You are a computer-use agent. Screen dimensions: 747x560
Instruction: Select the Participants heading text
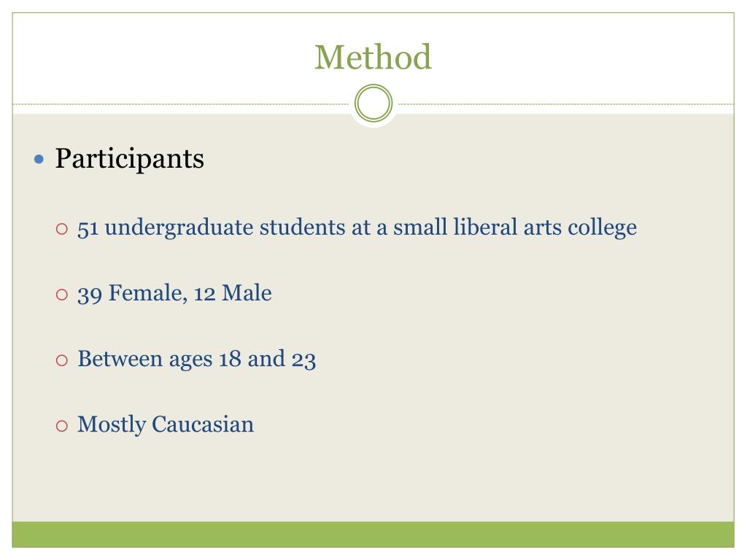(130, 158)
